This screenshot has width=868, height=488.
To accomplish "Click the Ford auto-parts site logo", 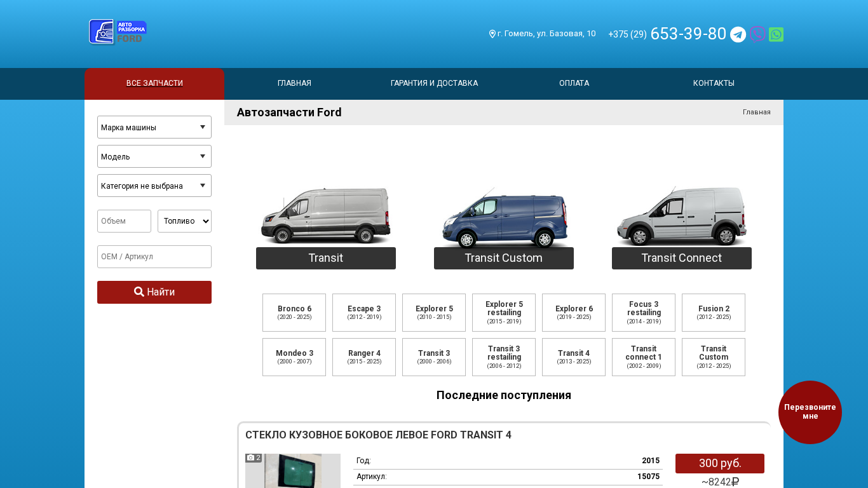I will tap(118, 32).
